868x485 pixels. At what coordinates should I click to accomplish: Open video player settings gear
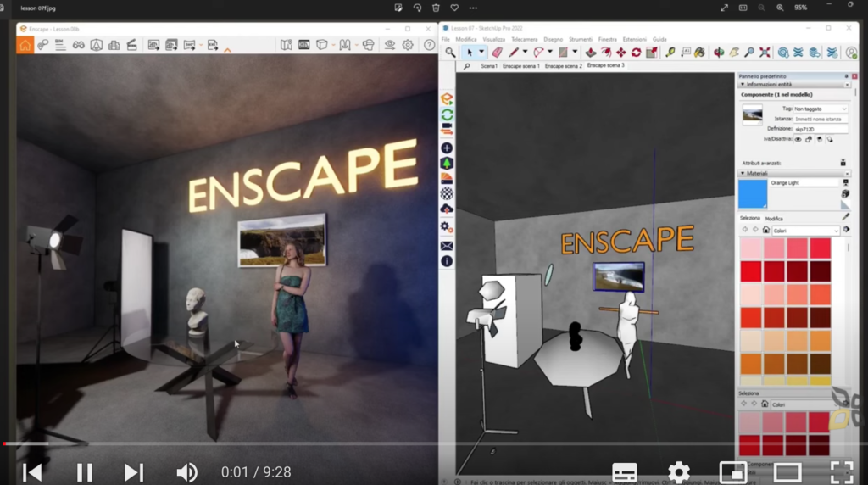tap(679, 472)
